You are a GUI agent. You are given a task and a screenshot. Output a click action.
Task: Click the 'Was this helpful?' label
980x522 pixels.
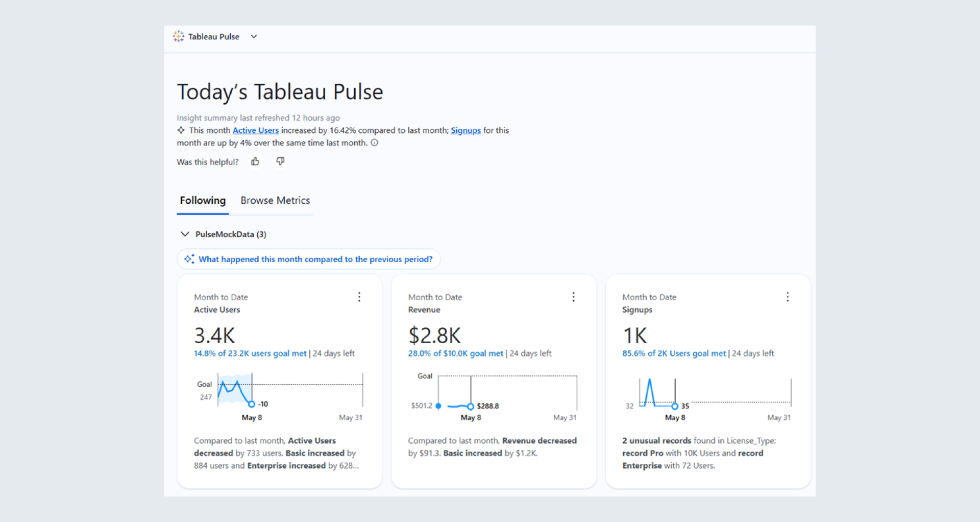[208, 162]
